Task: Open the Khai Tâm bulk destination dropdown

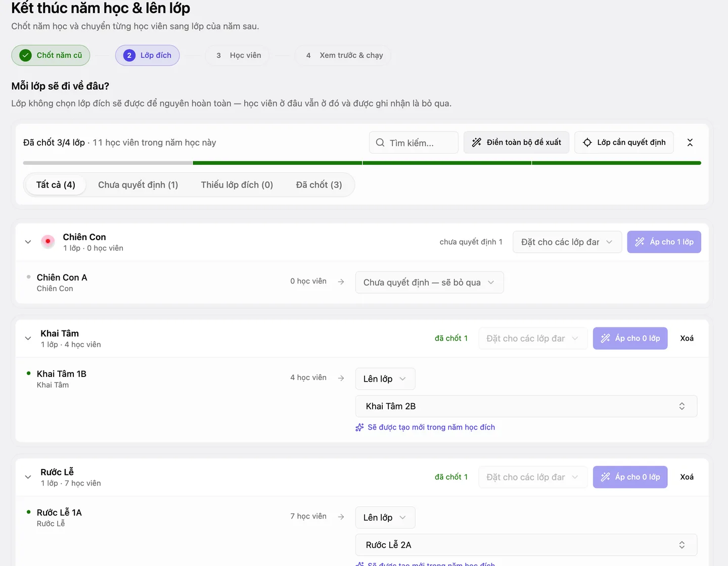Action: tap(533, 339)
